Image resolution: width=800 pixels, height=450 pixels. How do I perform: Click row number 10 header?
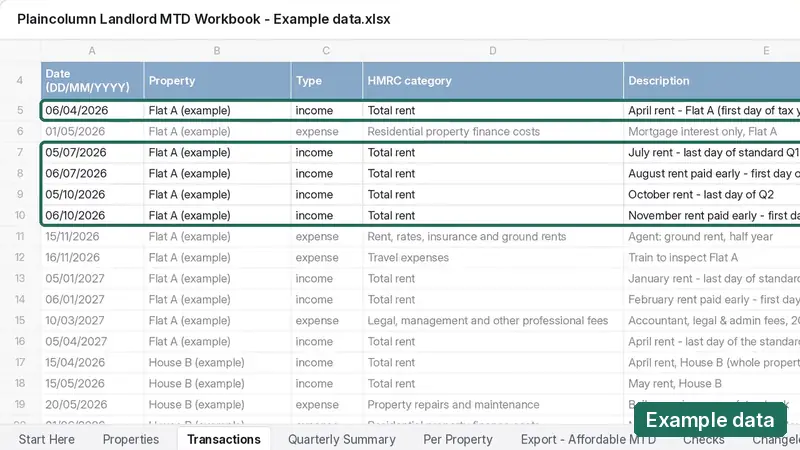tap(20, 215)
